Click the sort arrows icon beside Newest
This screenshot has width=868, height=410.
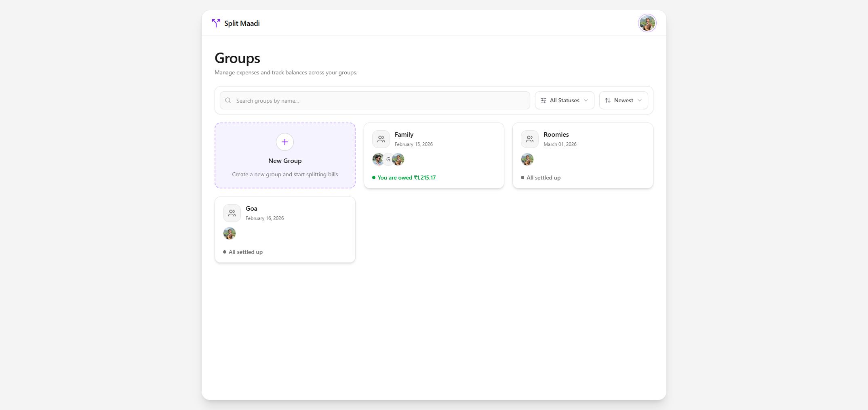coord(608,100)
